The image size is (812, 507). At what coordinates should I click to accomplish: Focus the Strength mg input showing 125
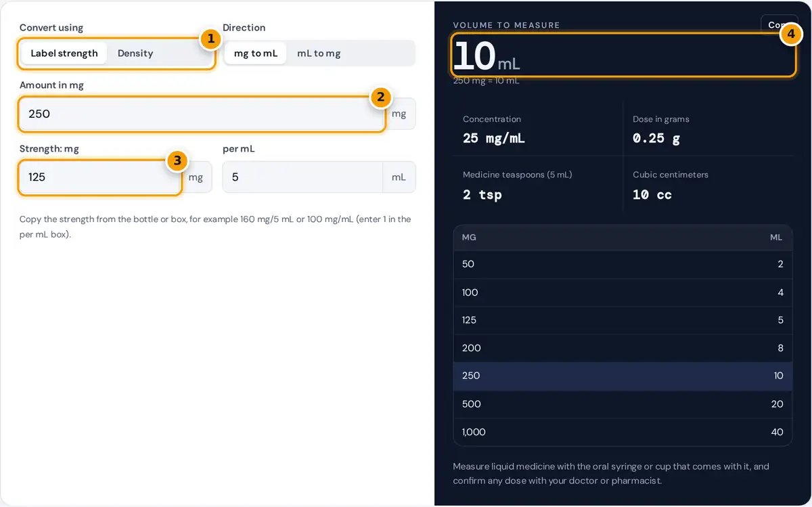(x=99, y=177)
